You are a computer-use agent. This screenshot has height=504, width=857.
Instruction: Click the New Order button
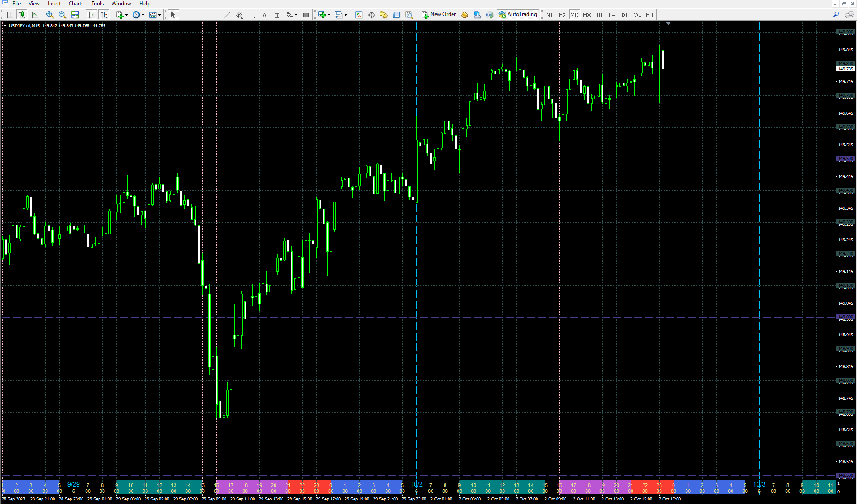click(439, 14)
